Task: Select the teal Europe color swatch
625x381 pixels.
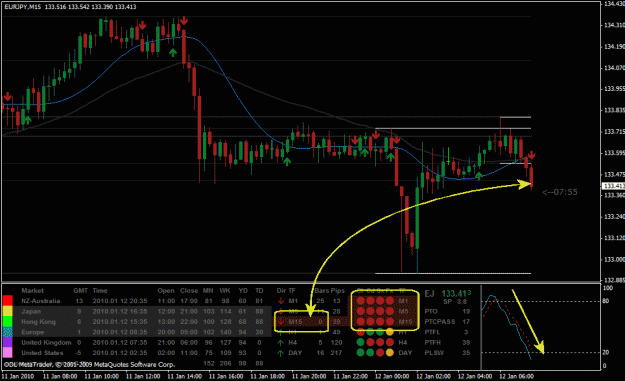Action: pyautogui.click(x=8, y=332)
